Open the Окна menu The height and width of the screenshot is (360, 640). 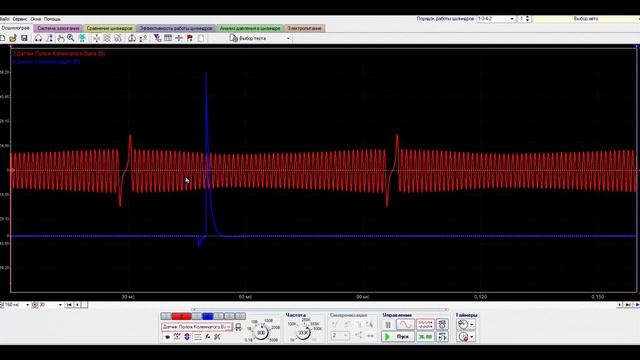pos(36,19)
